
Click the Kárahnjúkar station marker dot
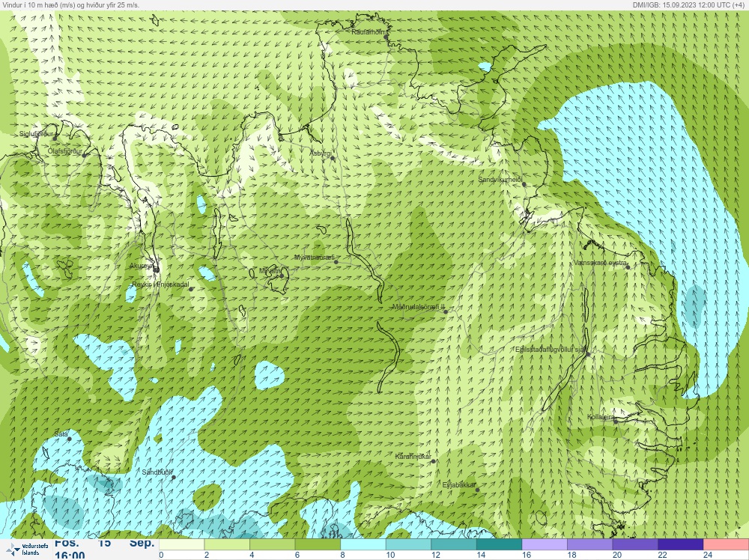(434, 461)
